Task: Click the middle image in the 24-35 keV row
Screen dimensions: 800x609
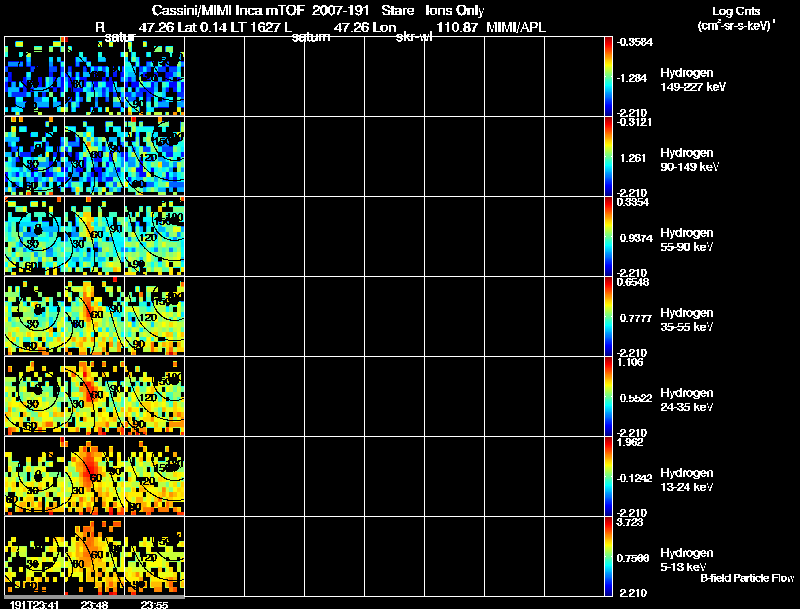Action: [x=94, y=396]
